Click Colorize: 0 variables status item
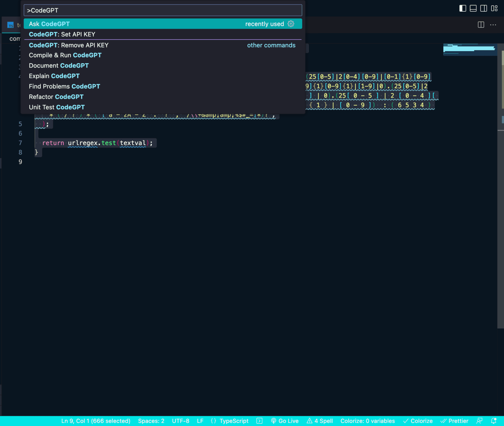 (367, 421)
